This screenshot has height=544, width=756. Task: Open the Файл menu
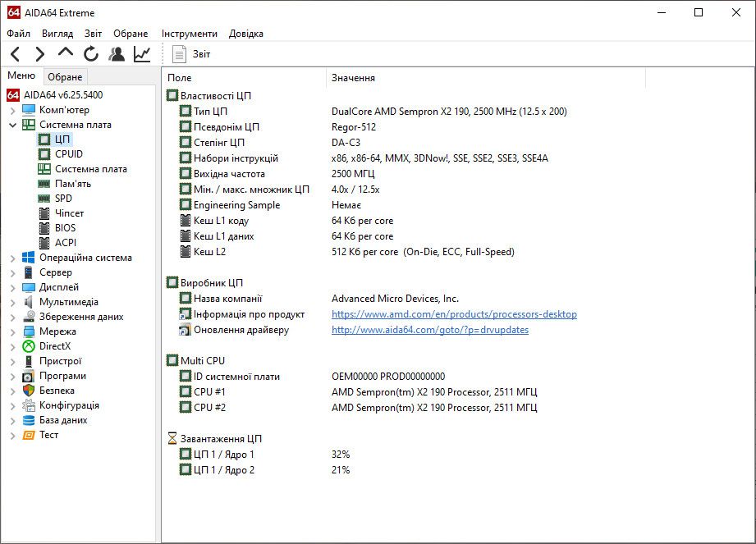[x=18, y=34]
